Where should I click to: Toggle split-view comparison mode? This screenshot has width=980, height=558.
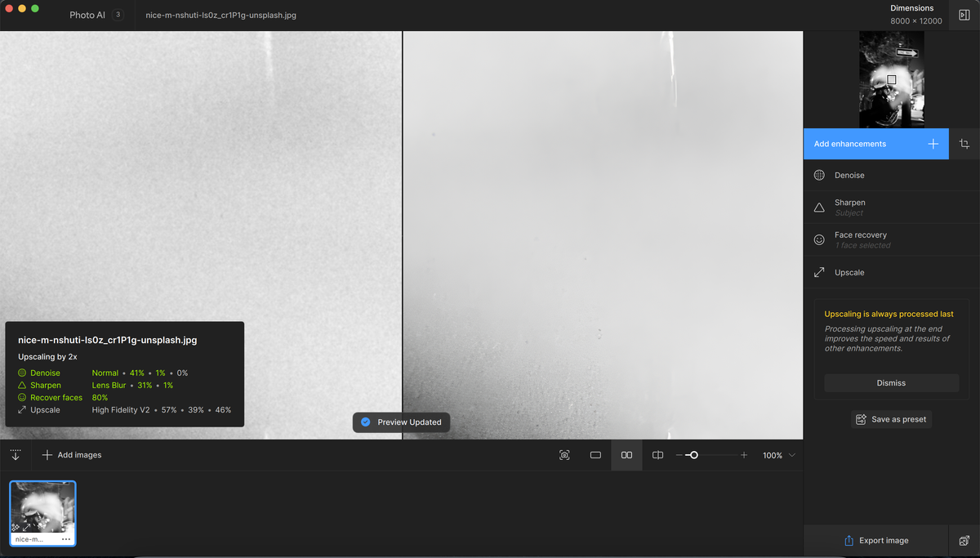pos(657,455)
